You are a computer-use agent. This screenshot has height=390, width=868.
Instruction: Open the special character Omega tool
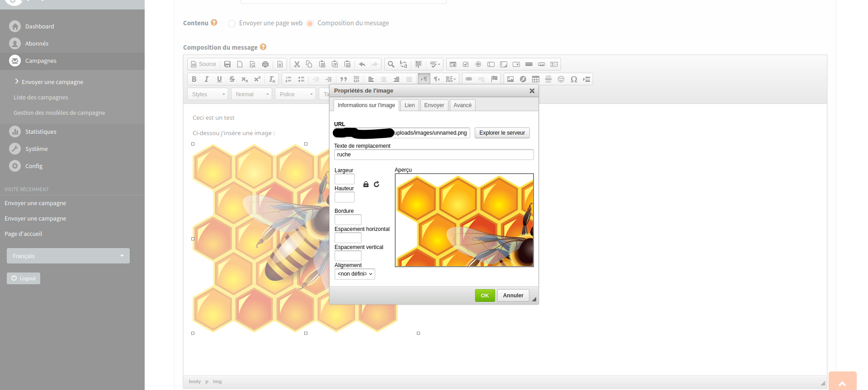pyautogui.click(x=574, y=79)
